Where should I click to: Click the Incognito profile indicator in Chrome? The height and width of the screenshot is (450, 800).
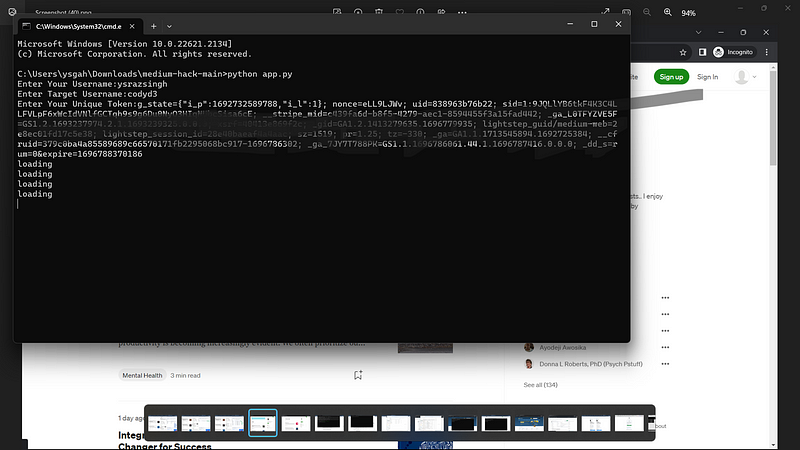pos(733,52)
